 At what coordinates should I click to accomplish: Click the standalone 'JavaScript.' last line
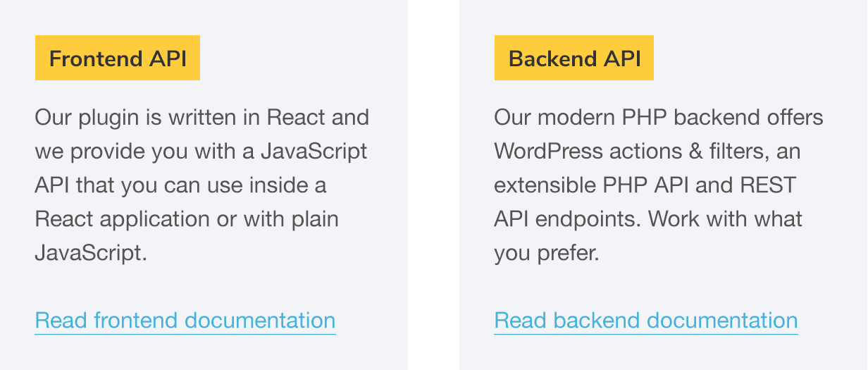pyautogui.click(x=91, y=252)
